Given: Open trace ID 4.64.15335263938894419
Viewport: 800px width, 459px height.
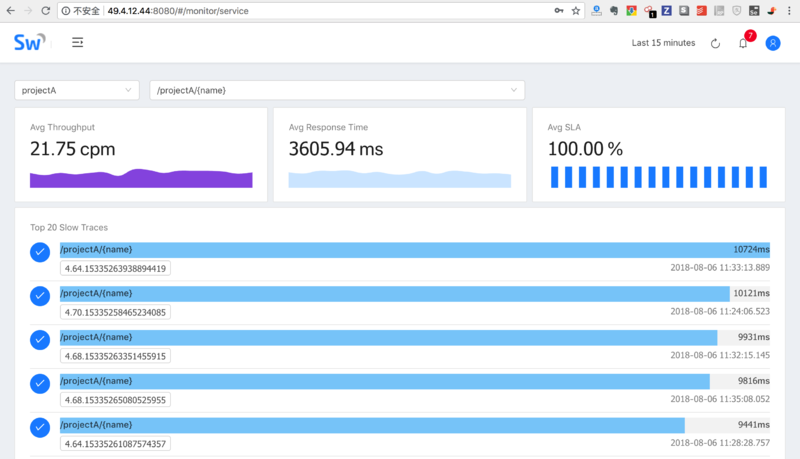Looking at the screenshot, I should point(115,268).
